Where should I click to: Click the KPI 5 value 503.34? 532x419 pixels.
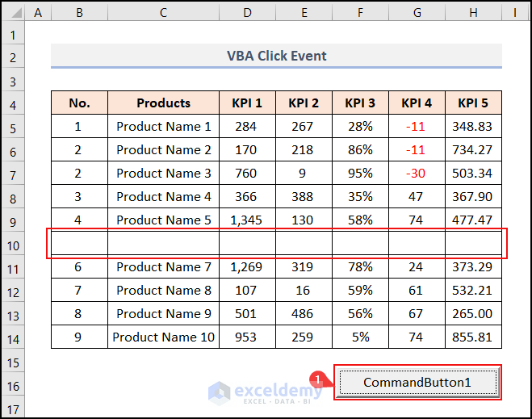pos(473,173)
